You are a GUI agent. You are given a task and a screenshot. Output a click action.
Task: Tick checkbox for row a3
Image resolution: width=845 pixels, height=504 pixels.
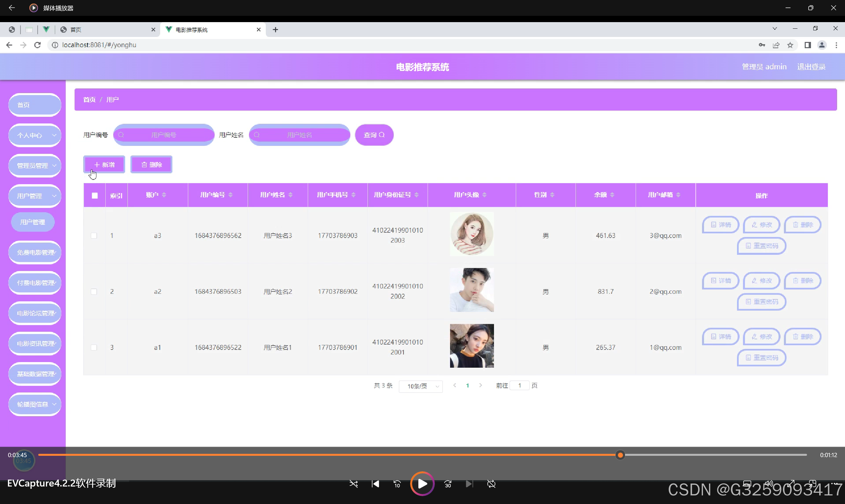coord(94,235)
